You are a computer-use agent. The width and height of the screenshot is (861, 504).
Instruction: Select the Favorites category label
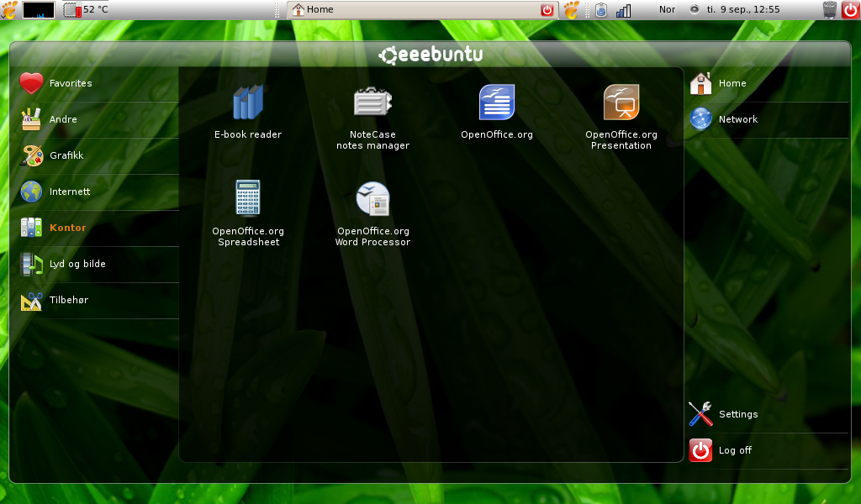[71, 83]
